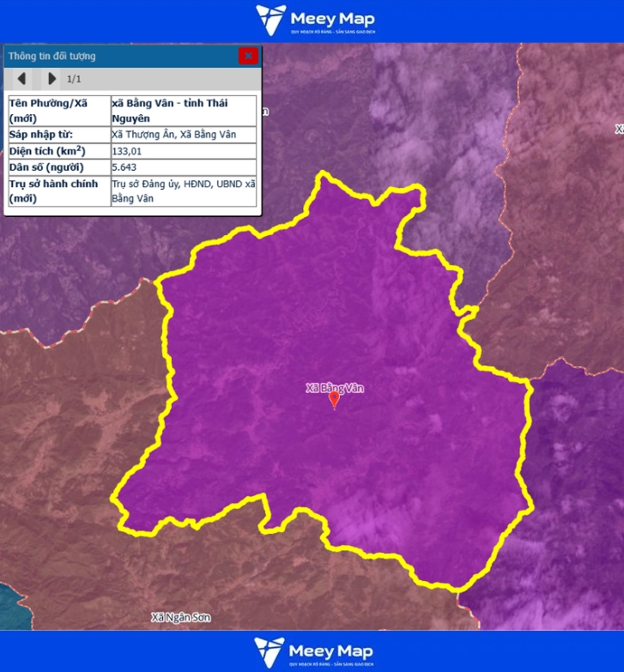Viewport: 624px width, 672px height.
Task: Click the previous record arrow in info panel
Action: coord(22,79)
